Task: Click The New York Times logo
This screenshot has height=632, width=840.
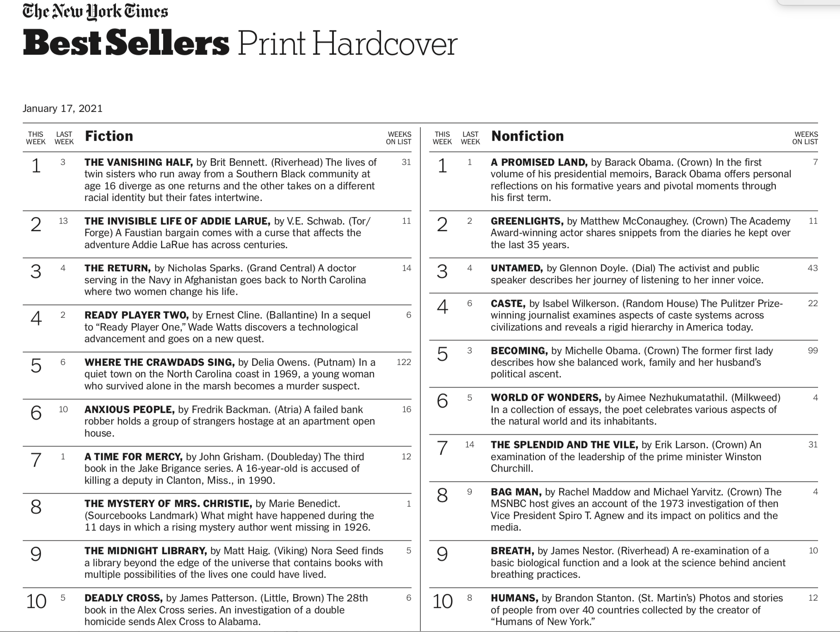Action: (95, 12)
